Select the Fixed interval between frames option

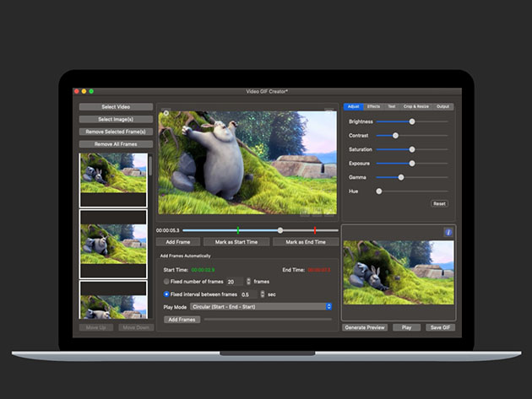click(x=166, y=294)
